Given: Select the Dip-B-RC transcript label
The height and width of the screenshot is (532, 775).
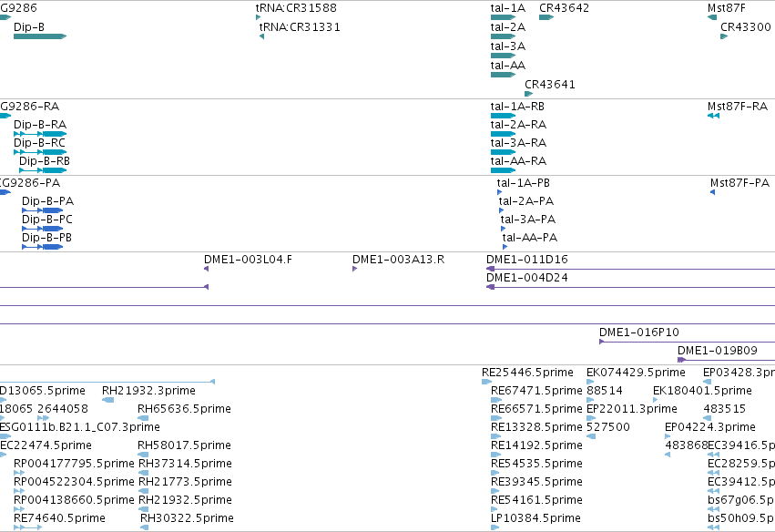Looking at the screenshot, I should [x=39, y=143].
